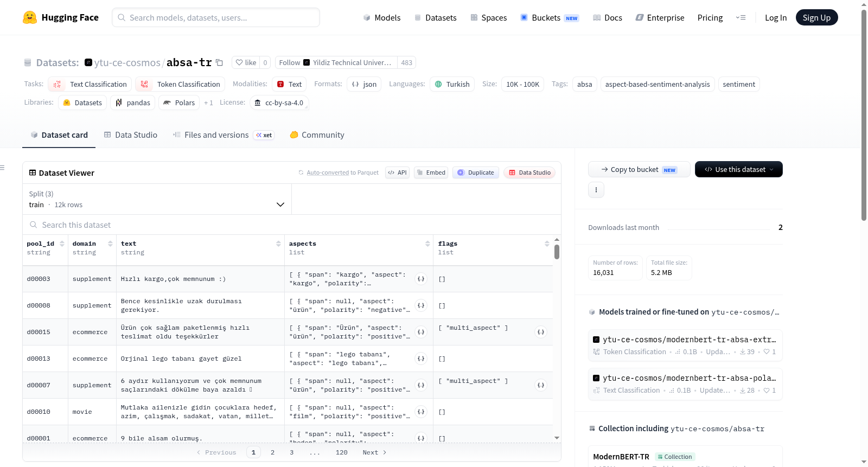Open the Community tab
The width and height of the screenshot is (868, 467).
coord(317,135)
